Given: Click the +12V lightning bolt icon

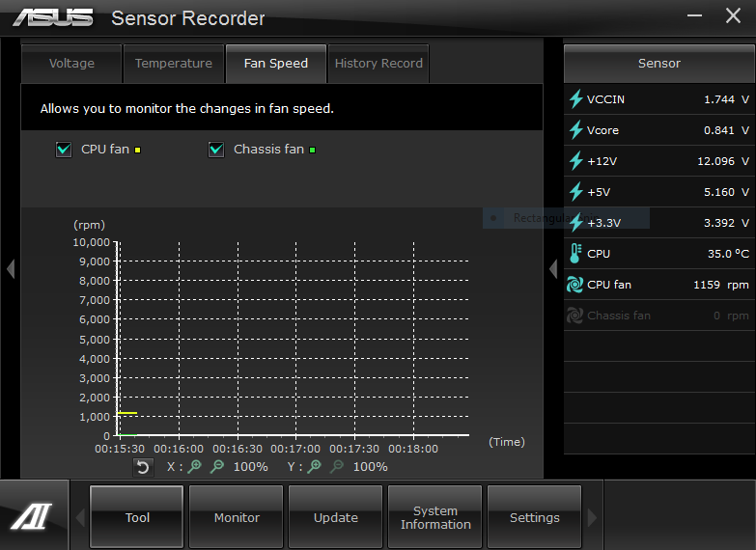Looking at the screenshot, I should (x=575, y=160).
